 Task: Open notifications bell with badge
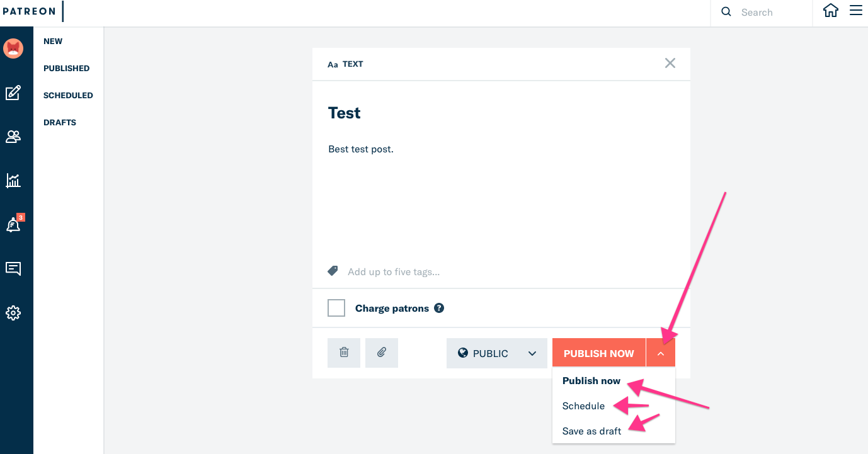click(13, 225)
